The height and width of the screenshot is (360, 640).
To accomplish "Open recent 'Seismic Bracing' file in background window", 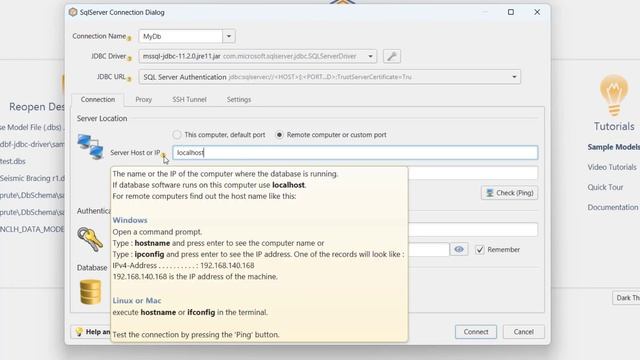I will click(x=32, y=178).
